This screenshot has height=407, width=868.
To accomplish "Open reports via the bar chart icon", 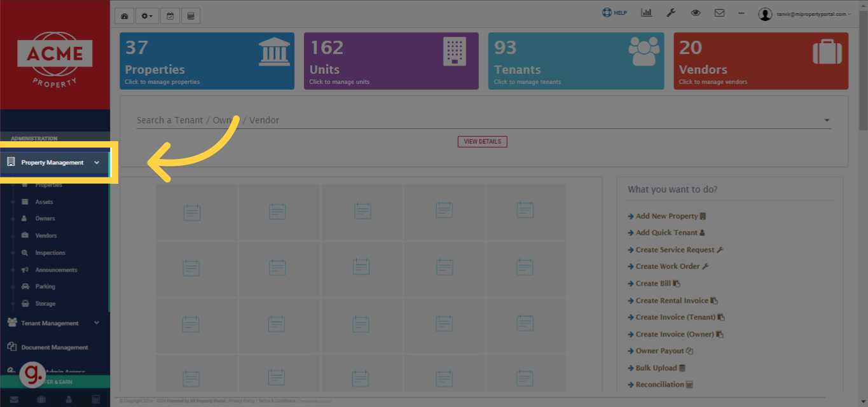I will tap(647, 12).
